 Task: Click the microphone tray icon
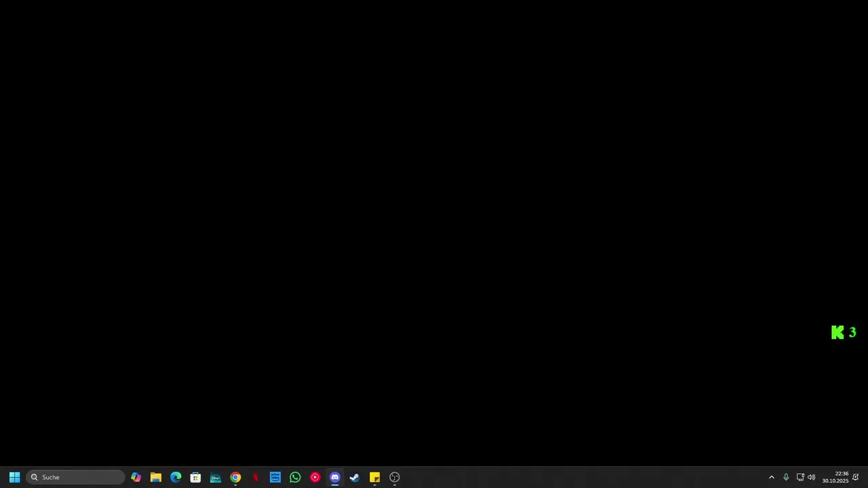tap(786, 477)
